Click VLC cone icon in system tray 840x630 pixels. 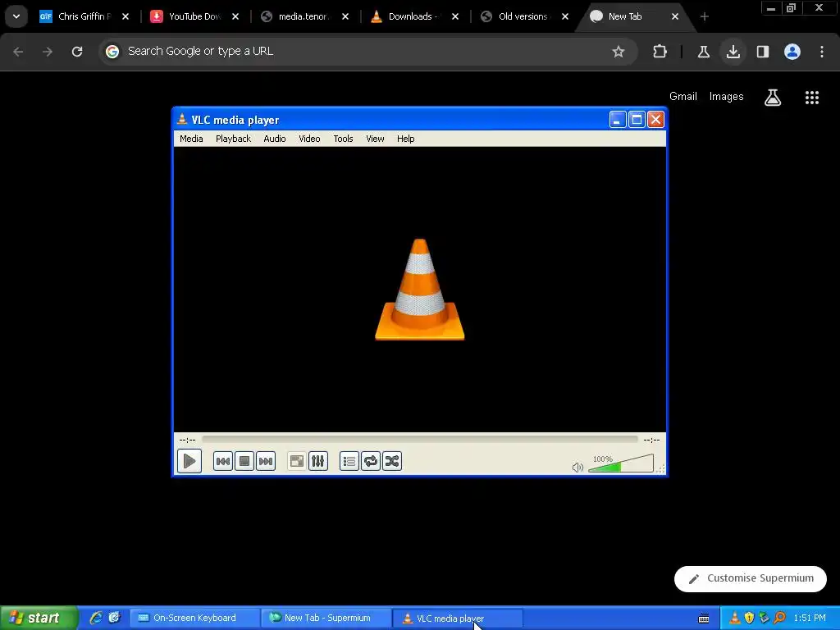pos(735,618)
